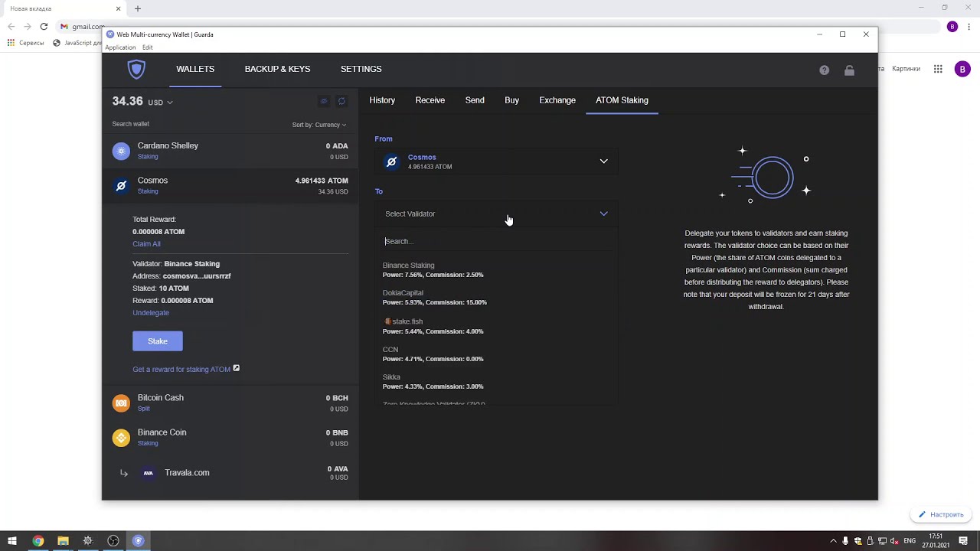Click the Guarda shield logo
980x551 pixels.
pyautogui.click(x=136, y=70)
